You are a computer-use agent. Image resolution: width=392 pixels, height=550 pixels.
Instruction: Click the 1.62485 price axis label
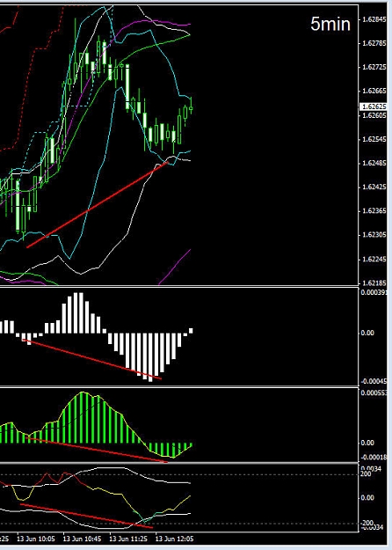[x=374, y=163]
